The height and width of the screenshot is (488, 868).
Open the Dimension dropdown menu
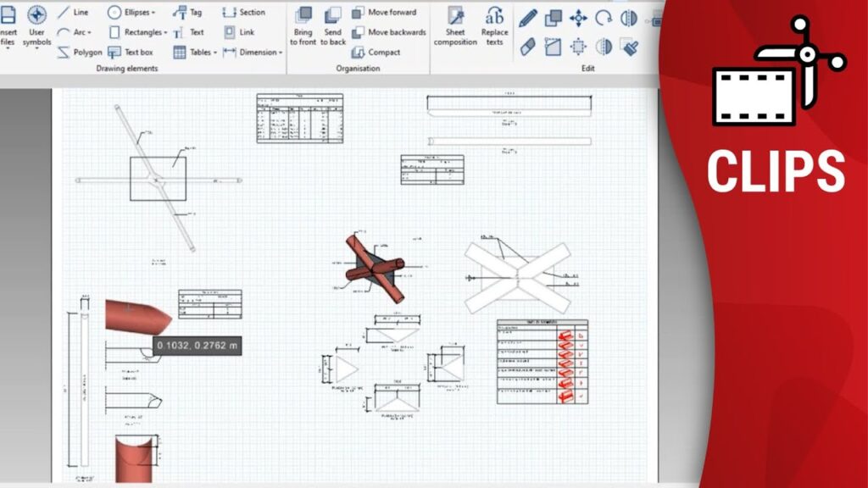coord(251,53)
